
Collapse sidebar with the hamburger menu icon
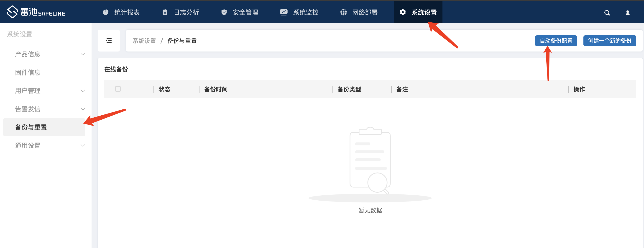pyautogui.click(x=109, y=41)
